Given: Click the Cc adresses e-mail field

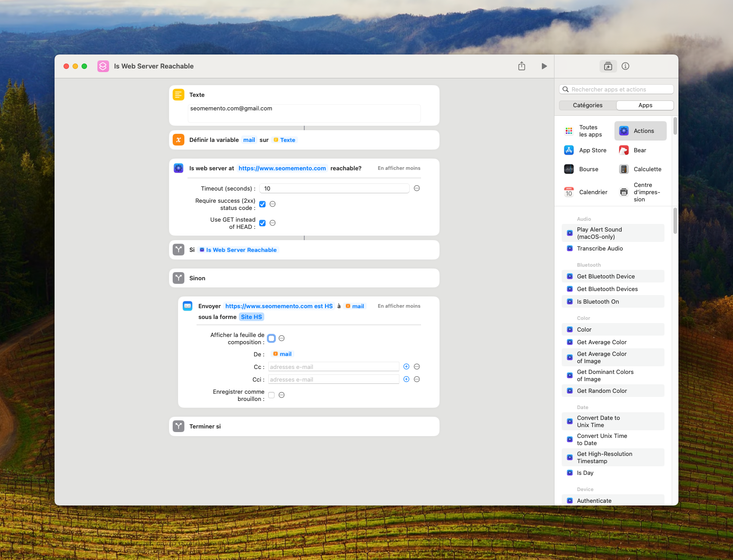Looking at the screenshot, I should pos(334,367).
